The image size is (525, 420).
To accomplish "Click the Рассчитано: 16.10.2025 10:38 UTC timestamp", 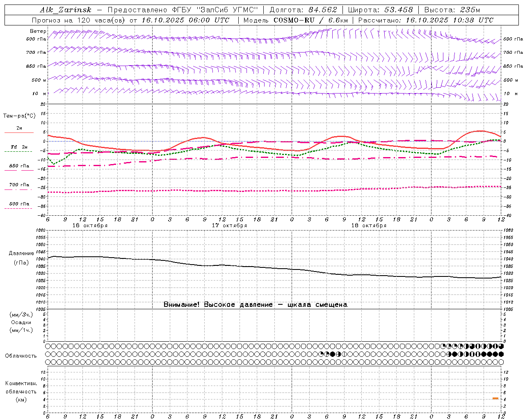I will tap(426, 20).
